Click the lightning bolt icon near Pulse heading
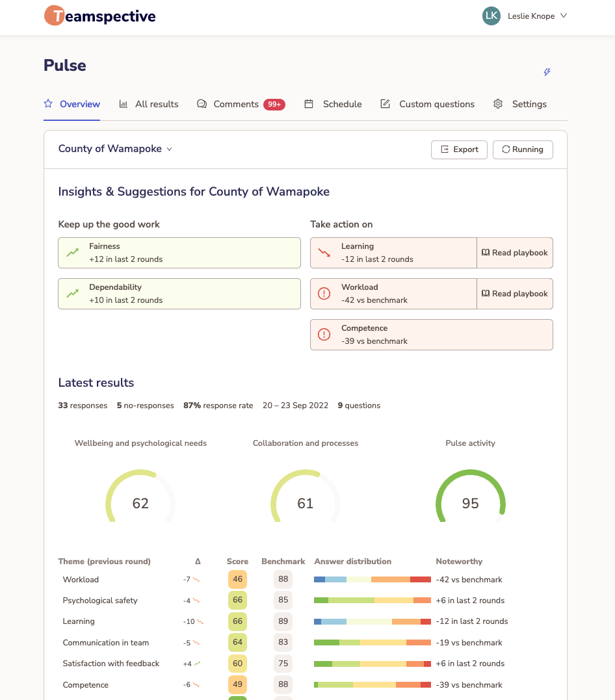 [547, 72]
